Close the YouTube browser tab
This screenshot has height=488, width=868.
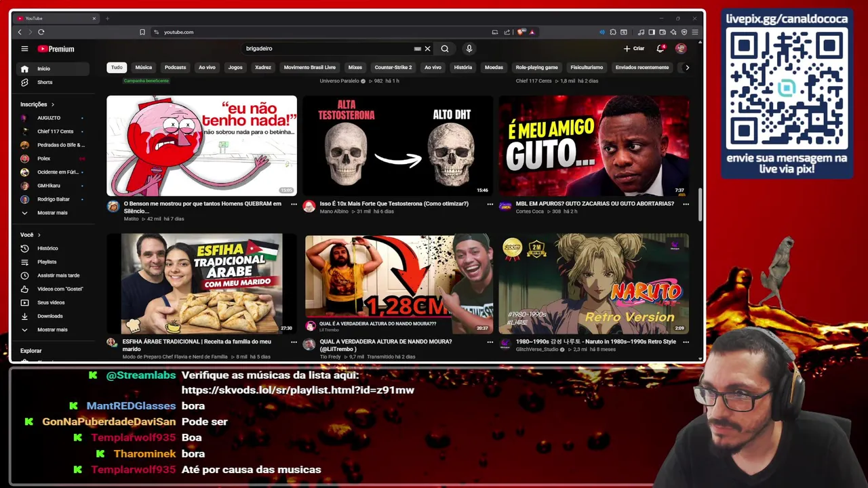94,18
